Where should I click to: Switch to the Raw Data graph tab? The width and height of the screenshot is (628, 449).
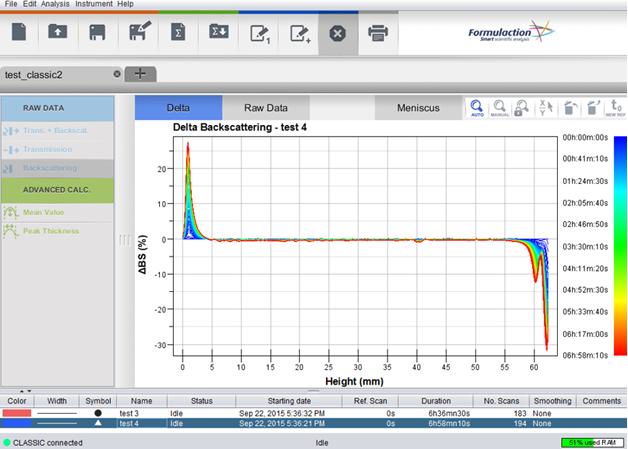pos(266,108)
